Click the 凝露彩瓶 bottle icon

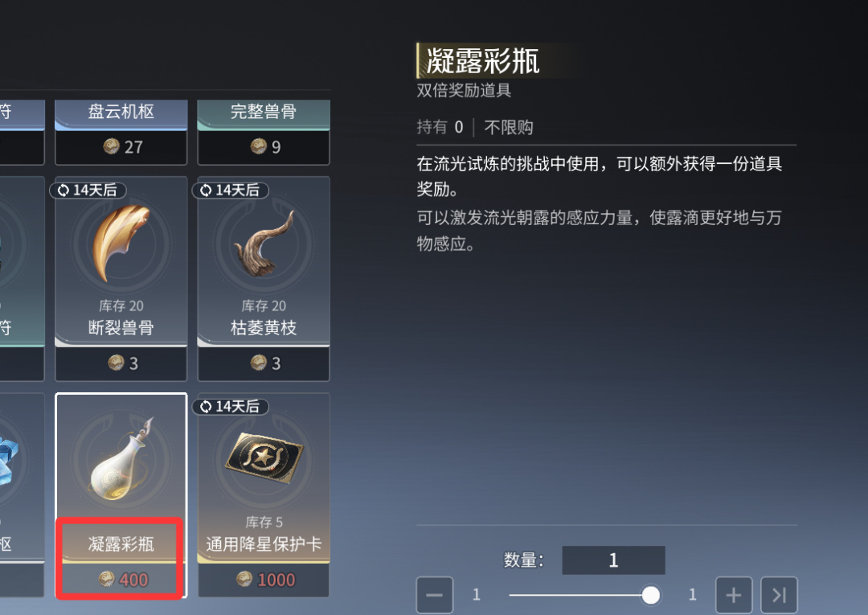click(x=121, y=460)
